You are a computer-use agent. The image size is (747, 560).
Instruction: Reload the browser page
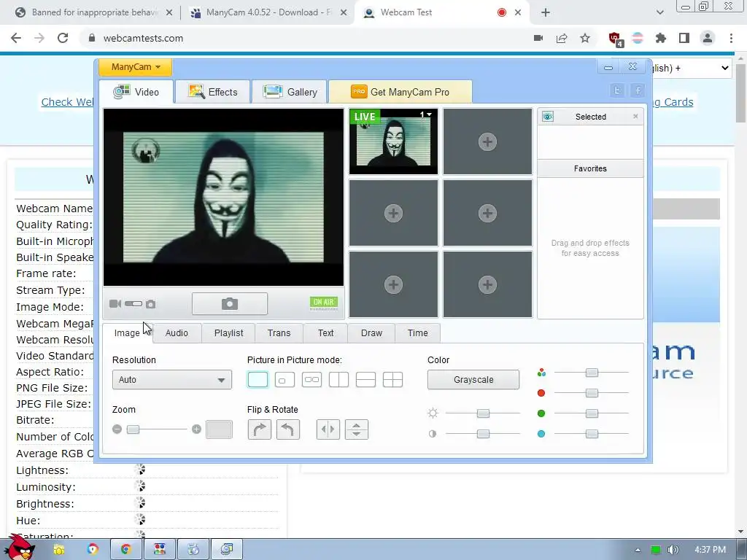tap(63, 38)
